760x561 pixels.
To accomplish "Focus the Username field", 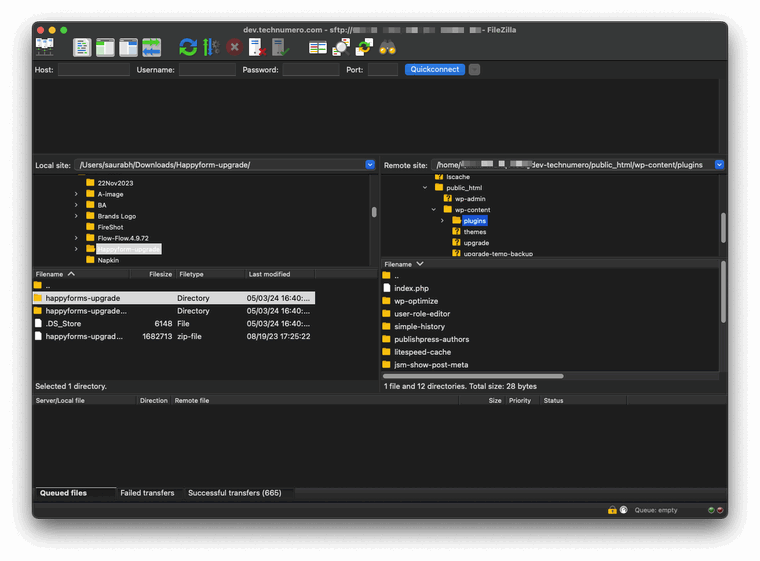I will click(x=207, y=70).
